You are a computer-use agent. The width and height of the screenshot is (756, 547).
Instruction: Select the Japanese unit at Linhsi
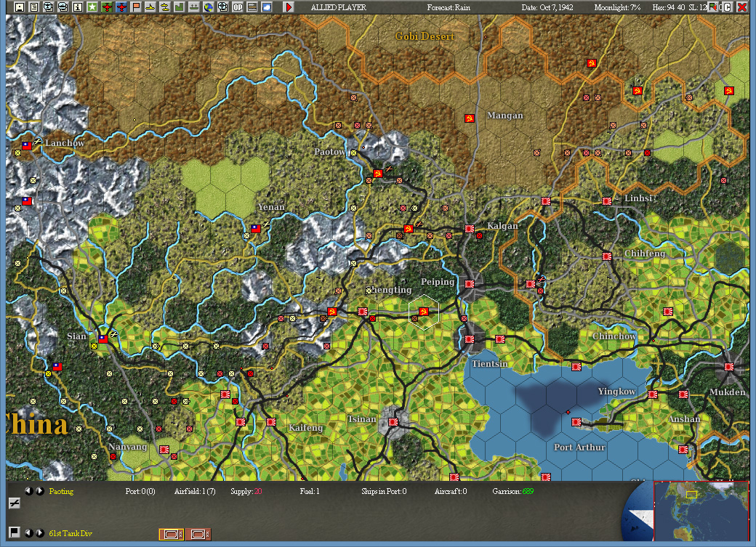point(607,201)
